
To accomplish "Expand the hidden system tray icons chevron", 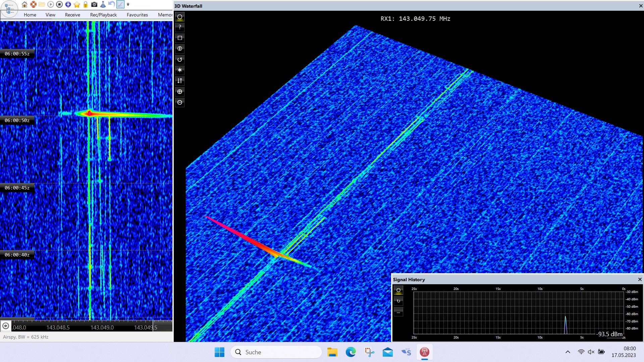I will tap(568, 352).
